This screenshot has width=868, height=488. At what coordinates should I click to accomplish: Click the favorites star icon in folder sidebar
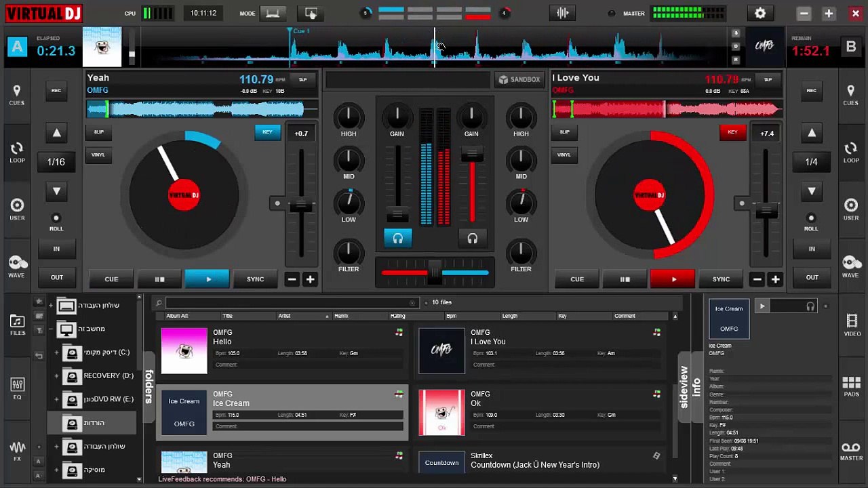[x=39, y=301]
